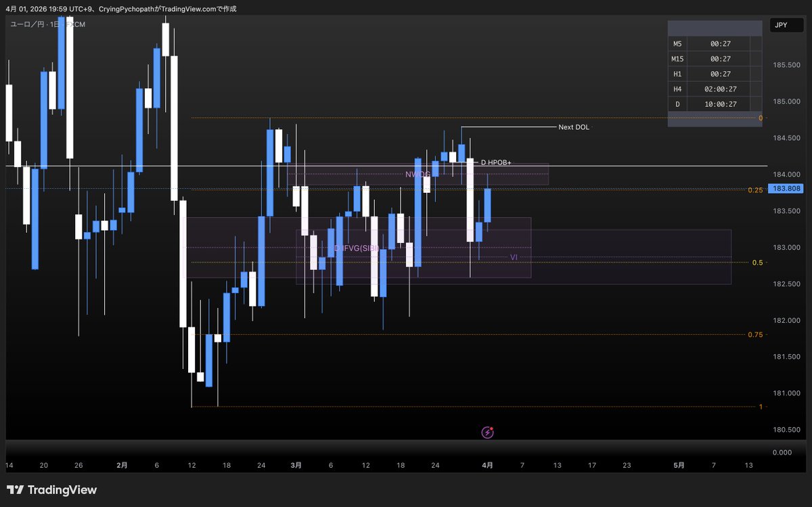
Task: Click the 185.500 price axis label
Action: click(788, 65)
